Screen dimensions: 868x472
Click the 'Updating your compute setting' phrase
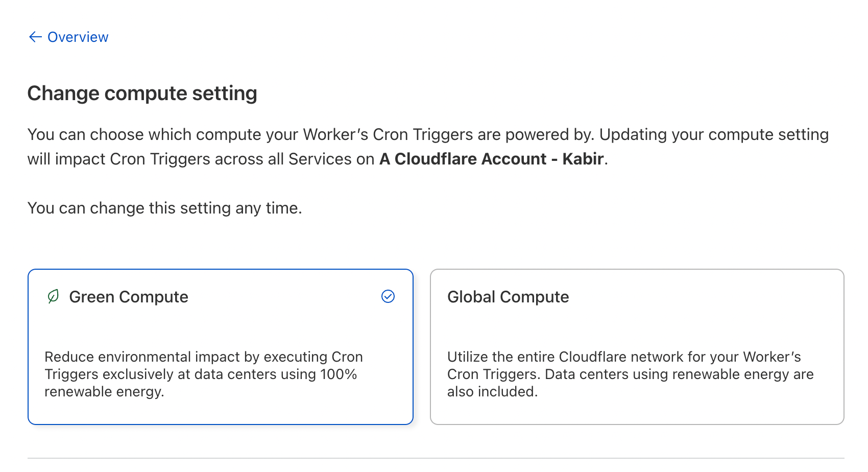[714, 134]
